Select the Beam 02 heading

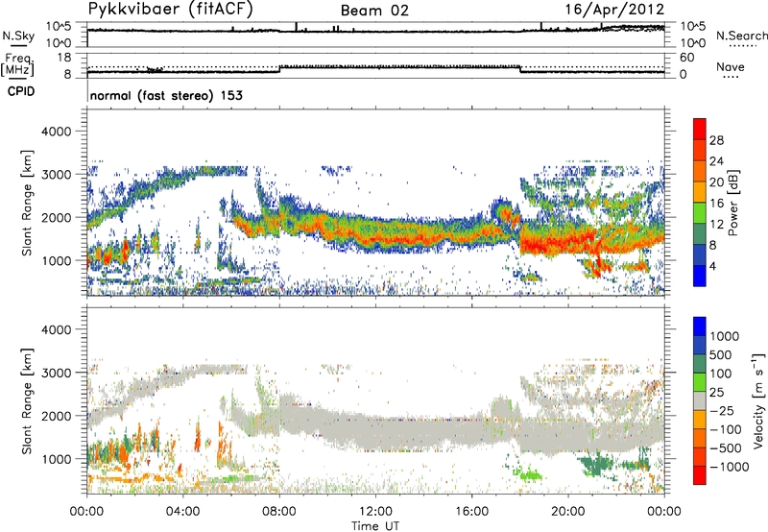click(374, 11)
